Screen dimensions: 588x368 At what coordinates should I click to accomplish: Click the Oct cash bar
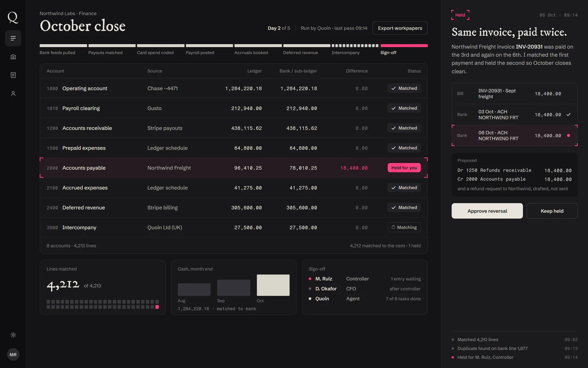pos(273,285)
